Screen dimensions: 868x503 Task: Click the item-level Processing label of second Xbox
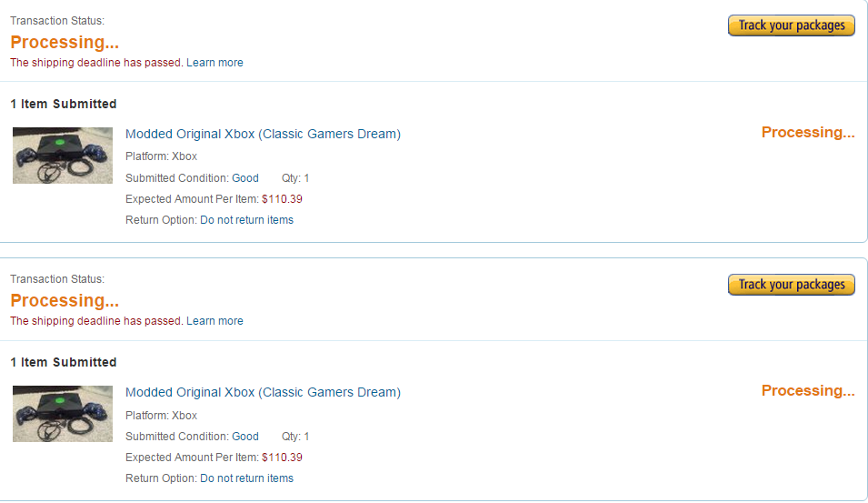coord(808,390)
